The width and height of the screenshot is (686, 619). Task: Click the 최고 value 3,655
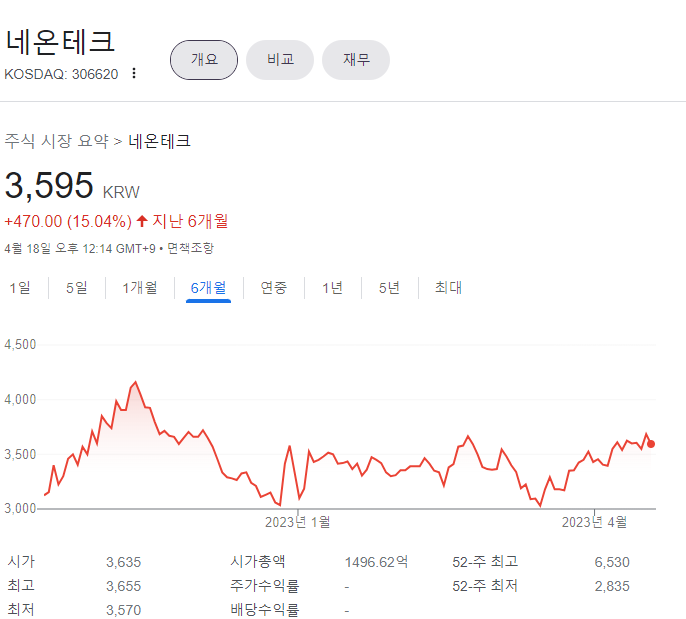(123, 586)
